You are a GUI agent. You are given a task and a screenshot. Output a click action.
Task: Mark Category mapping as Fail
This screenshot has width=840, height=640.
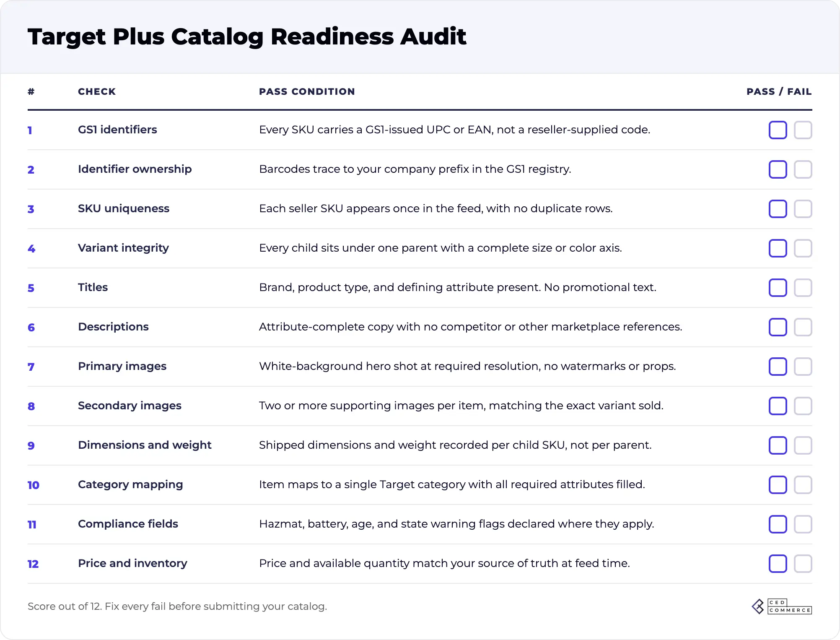point(803,485)
